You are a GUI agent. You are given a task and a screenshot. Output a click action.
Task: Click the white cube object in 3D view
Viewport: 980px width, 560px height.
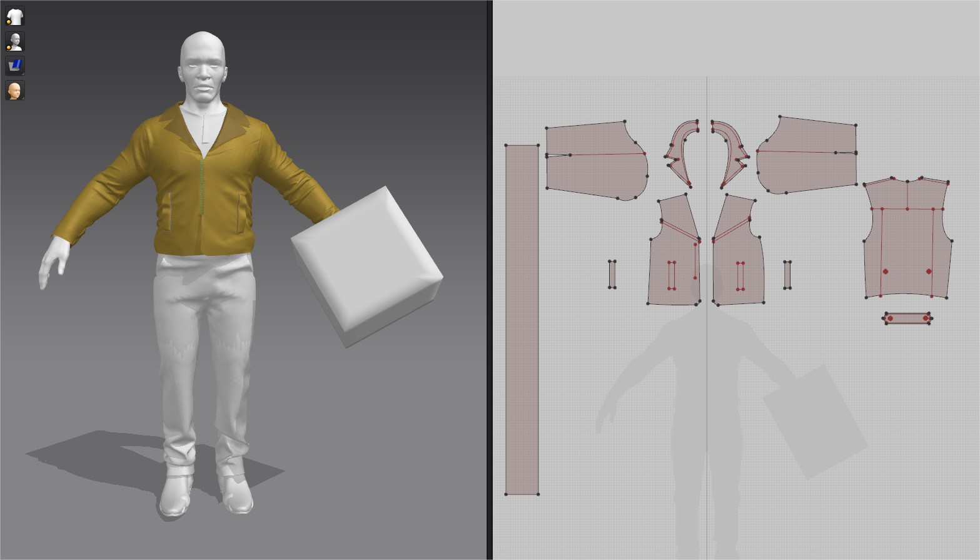pyautogui.click(x=368, y=266)
